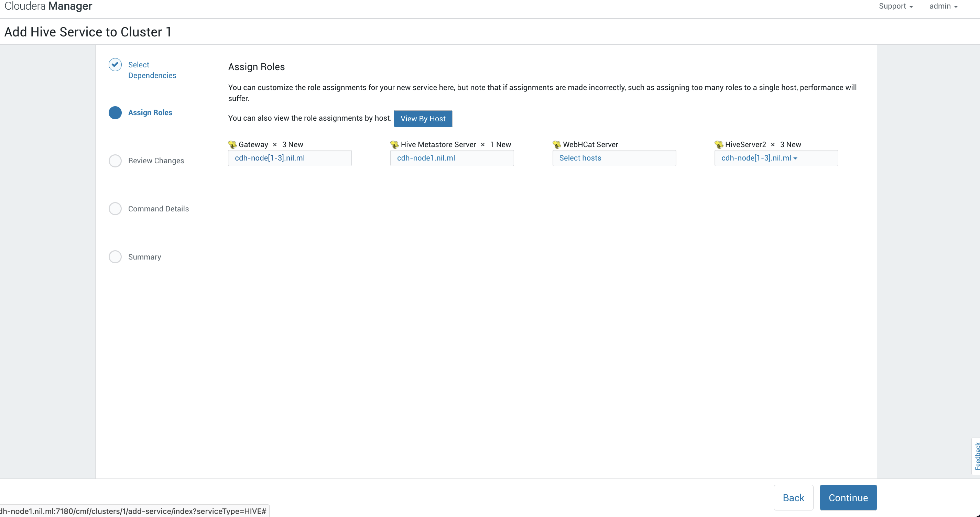Remove Gateway role assignment with the × icon
The image size is (980, 517).
(275, 145)
